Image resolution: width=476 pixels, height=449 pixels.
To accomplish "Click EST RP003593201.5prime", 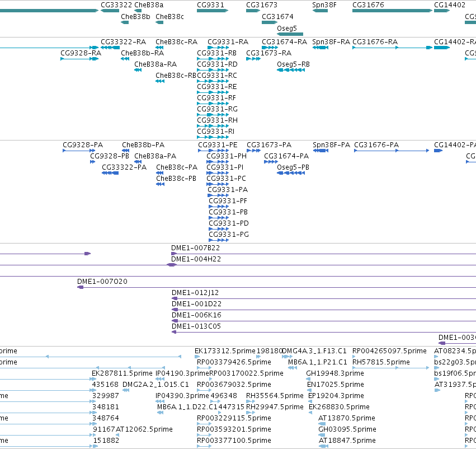I will (x=204, y=436).
